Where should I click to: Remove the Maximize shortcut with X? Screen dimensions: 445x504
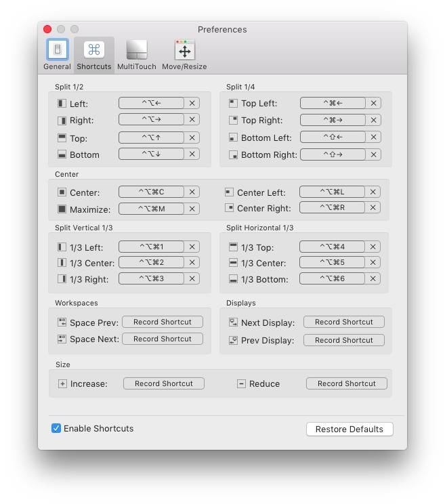[192, 209]
